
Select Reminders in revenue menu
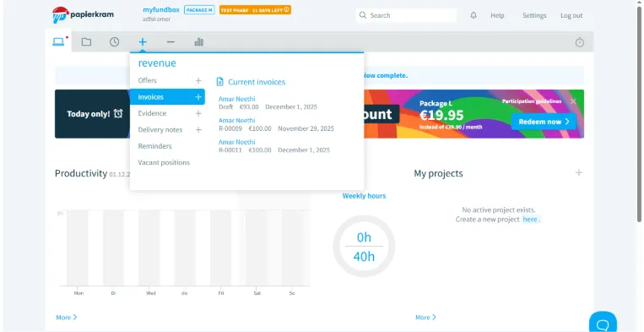[x=154, y=146]
